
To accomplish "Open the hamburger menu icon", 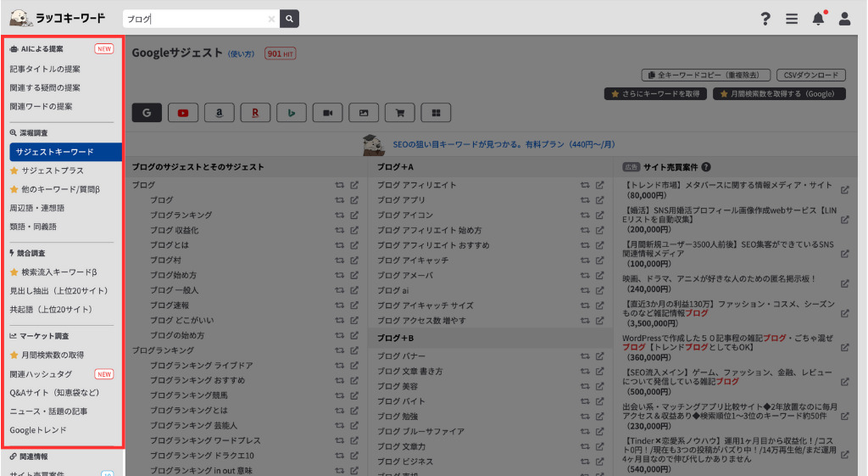I will coord(792,19).
